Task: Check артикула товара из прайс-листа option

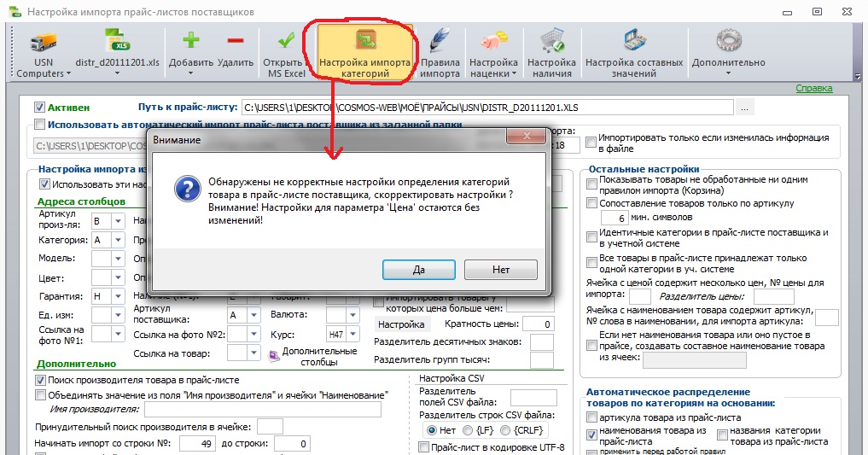Action: (591, 417)
